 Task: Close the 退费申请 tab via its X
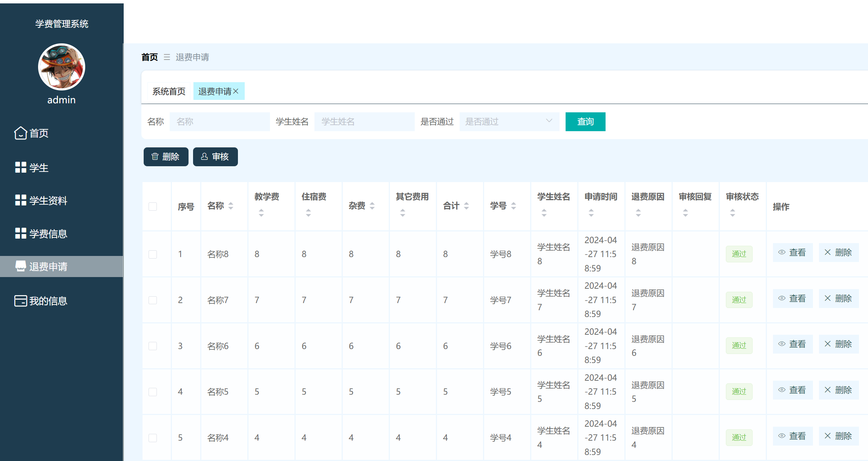coord(236,91)
